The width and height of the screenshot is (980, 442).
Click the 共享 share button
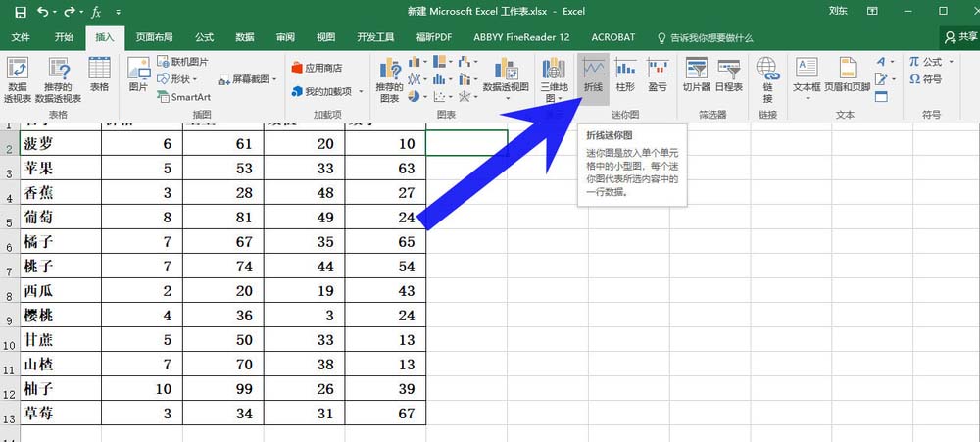pyautogui.click(x=960, y=37)
